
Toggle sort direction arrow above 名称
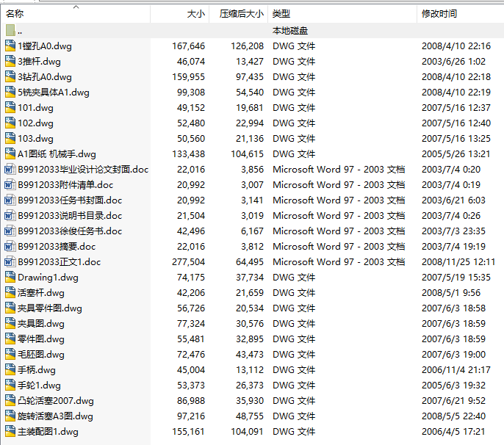[76, 7]
